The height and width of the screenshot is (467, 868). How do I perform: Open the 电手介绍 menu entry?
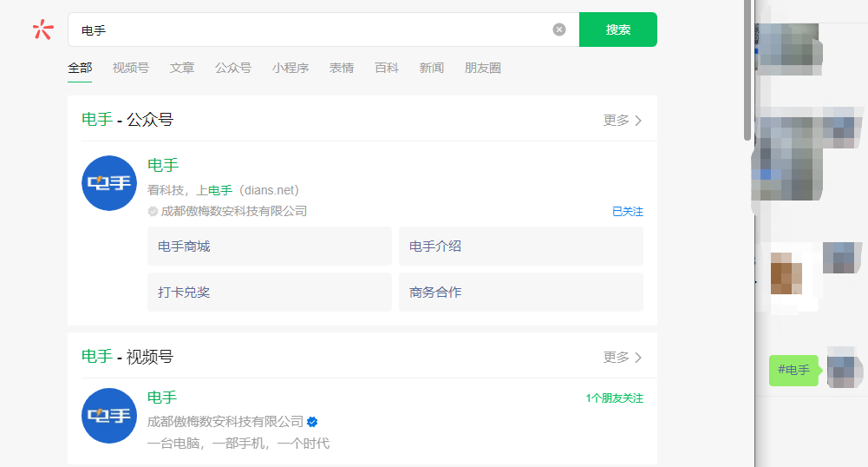[x=521, y=246]
